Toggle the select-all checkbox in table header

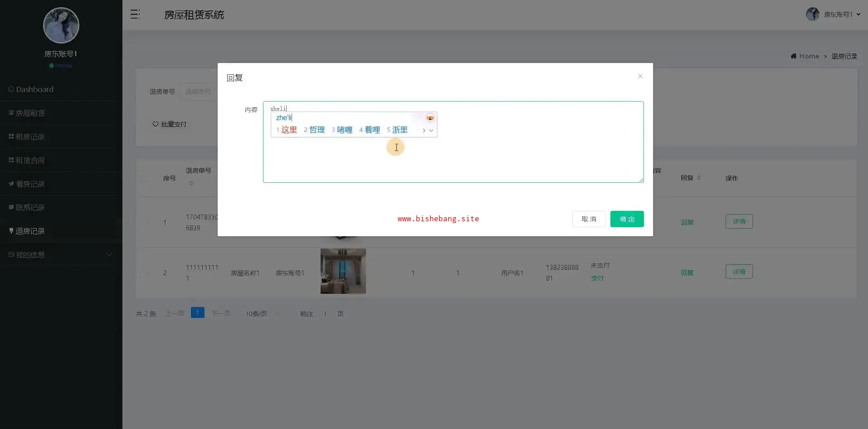(x=143, y=179)
